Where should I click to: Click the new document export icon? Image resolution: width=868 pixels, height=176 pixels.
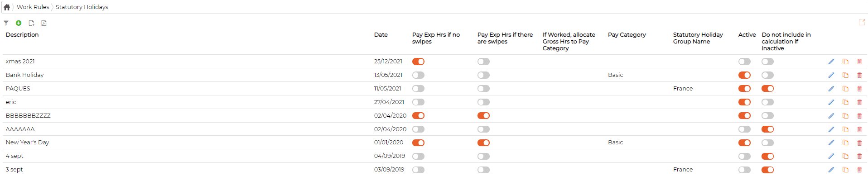pos(31,23)
